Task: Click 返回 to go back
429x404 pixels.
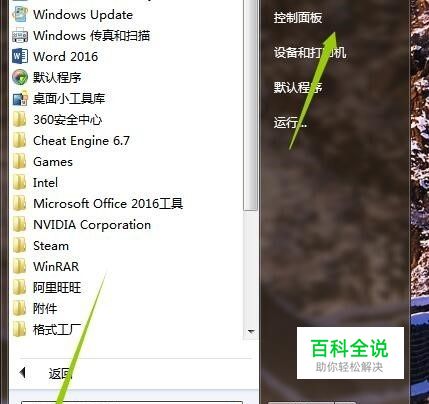Action: [60, 374]
